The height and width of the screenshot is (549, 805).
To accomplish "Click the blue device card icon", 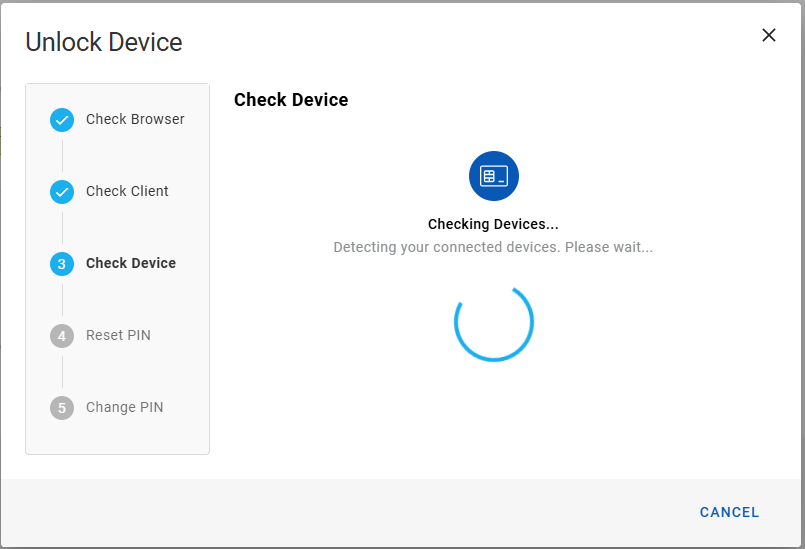I will pyautogui.click(x=494, y=176).
